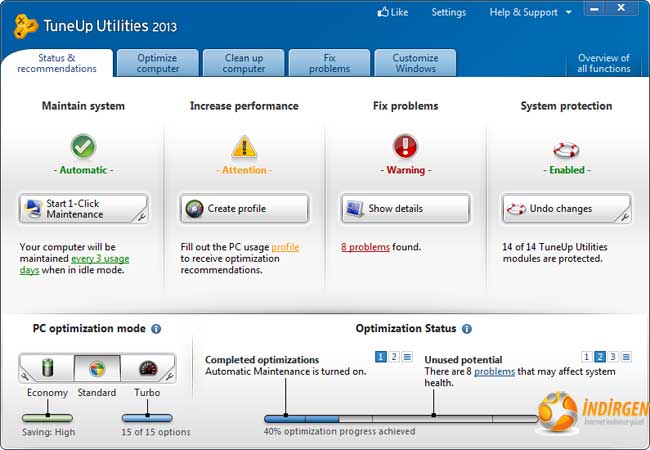Click the Unused potential progress marker
The image size is (650, 450).
pos(434,415)
